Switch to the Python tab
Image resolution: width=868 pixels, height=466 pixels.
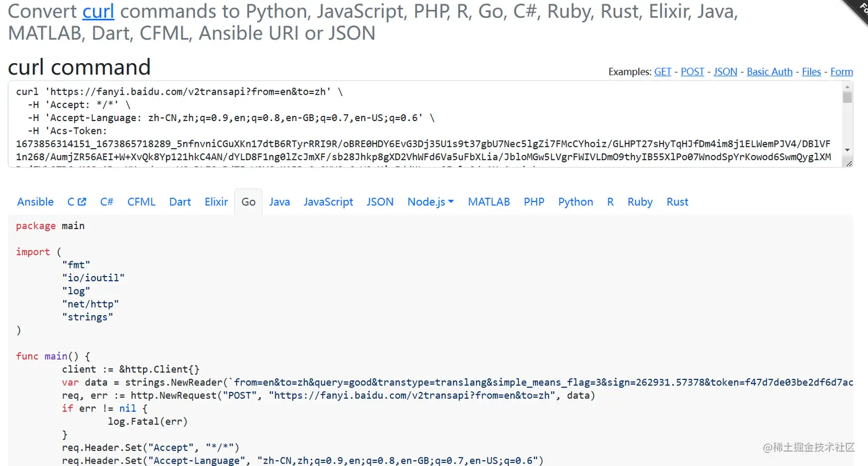(x=576, y=202)
